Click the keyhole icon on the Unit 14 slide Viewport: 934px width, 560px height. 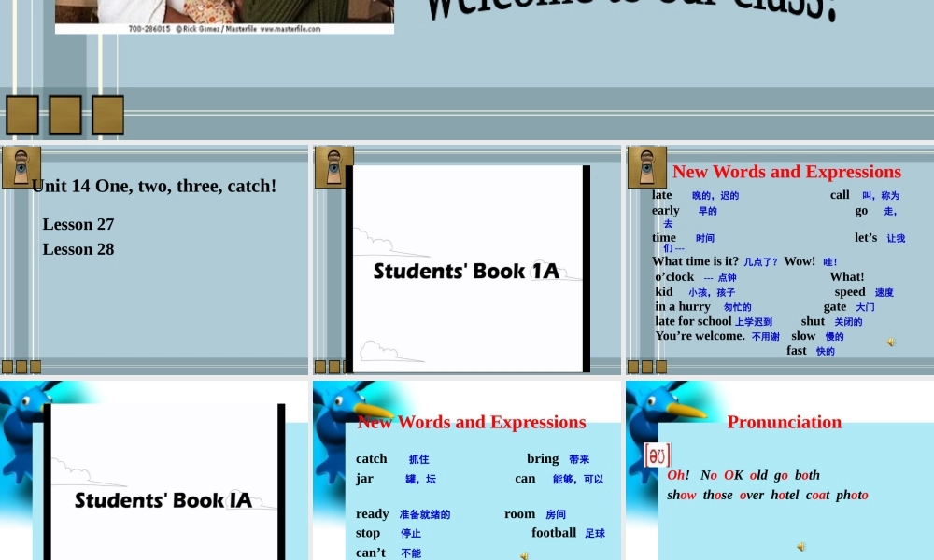[x=21, y=167]
